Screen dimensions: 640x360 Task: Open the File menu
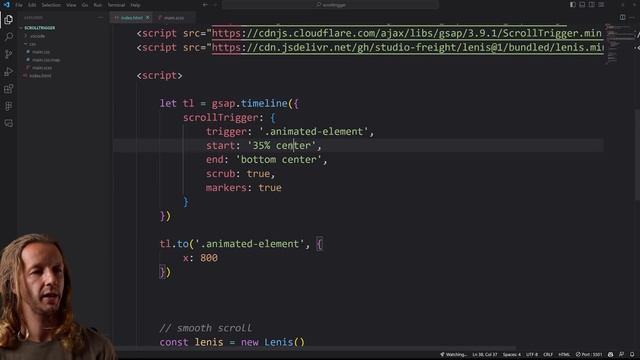click(19, 5)
